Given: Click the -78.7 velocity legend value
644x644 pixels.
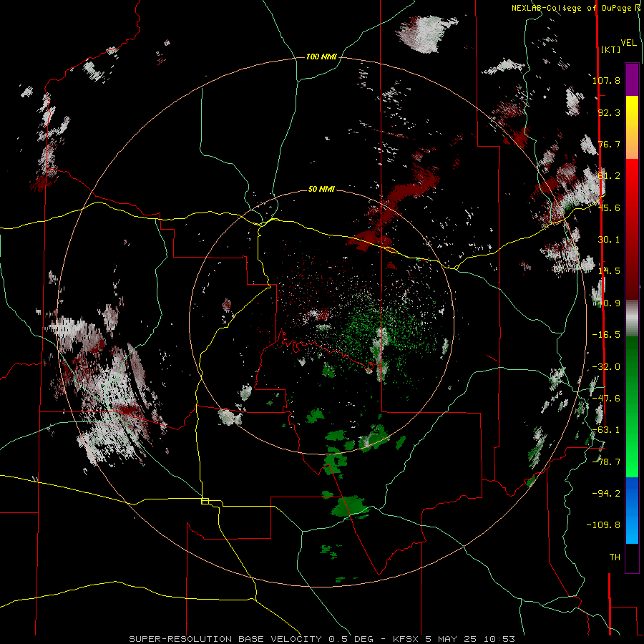Looking at the screenshot, I should [x=606, y=462].
